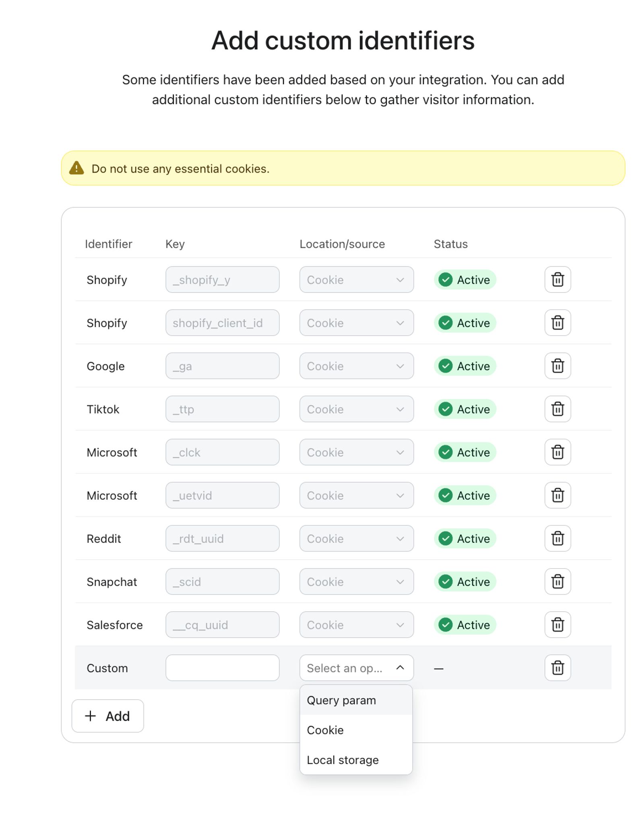
Task: Collapse the Custom row 'Select an option' dropdown
Action: (x=356, y=668)
